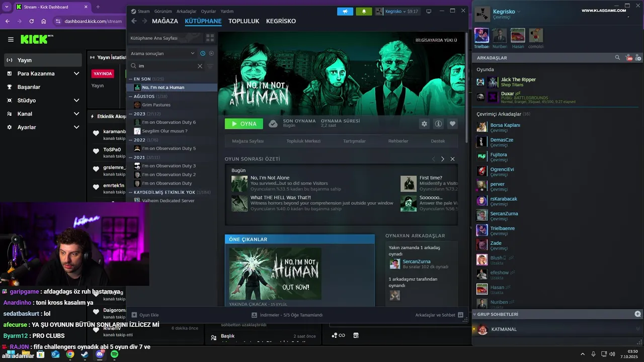Image resolution: width=644 pixels, height=362 pixels.
Task: Reload the Kick dashboard page
Action: pos(32,21)
